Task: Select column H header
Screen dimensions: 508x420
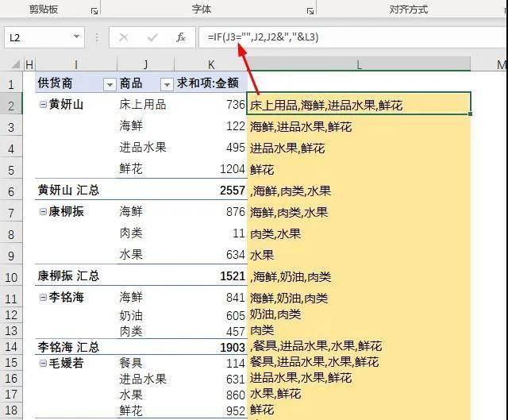Action: coord(29,65)
